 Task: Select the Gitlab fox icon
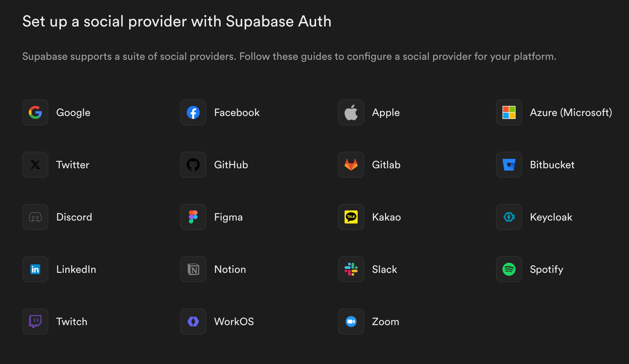[x=351, y=165]
